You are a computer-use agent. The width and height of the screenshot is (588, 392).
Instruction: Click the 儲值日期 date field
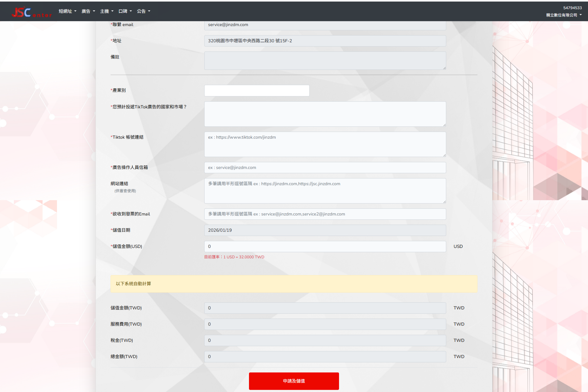(325, 230)
